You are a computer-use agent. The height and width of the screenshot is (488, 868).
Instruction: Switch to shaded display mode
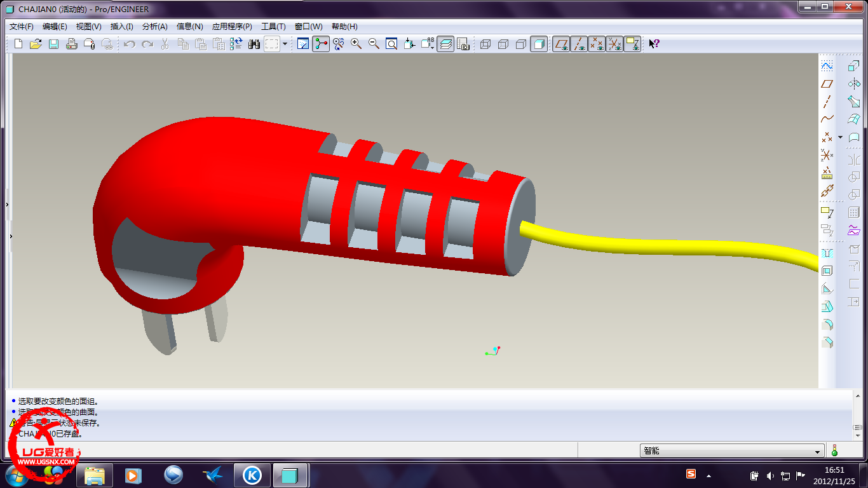539,44
